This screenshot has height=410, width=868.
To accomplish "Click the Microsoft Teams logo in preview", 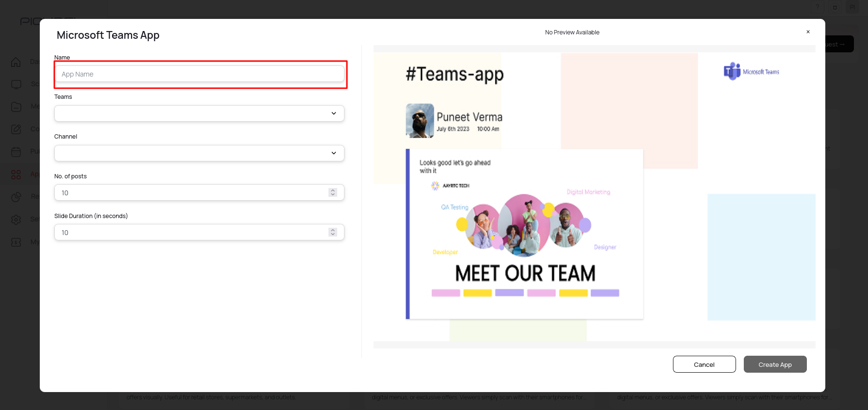I will [752, 71].
